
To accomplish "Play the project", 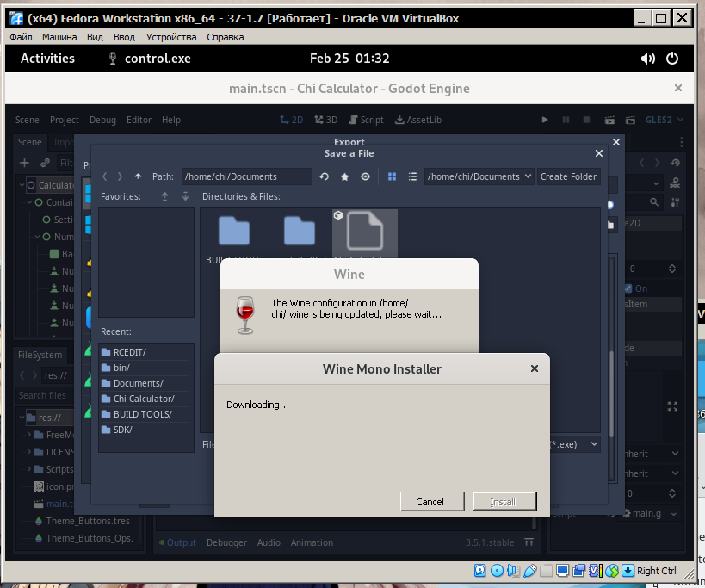I will [545, 120].
